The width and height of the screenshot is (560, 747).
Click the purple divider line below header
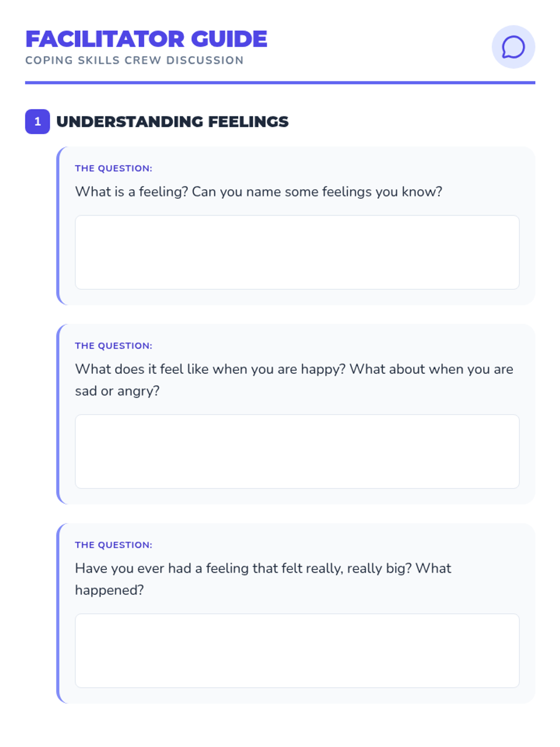[x=280, y=83]
